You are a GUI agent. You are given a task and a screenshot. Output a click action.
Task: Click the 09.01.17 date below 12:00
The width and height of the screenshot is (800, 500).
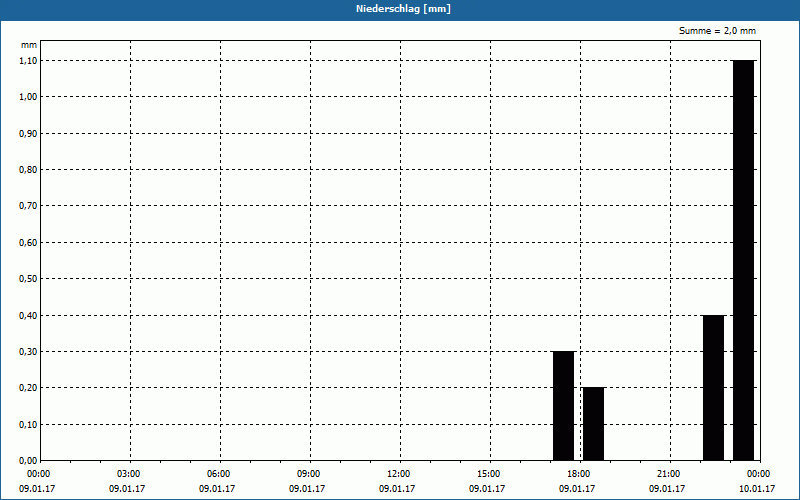pos(397,489)
